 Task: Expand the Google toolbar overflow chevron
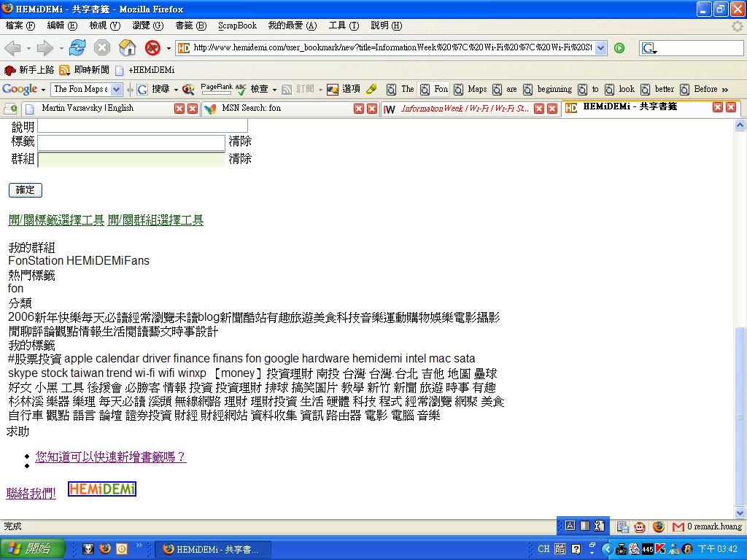point(724,89)
